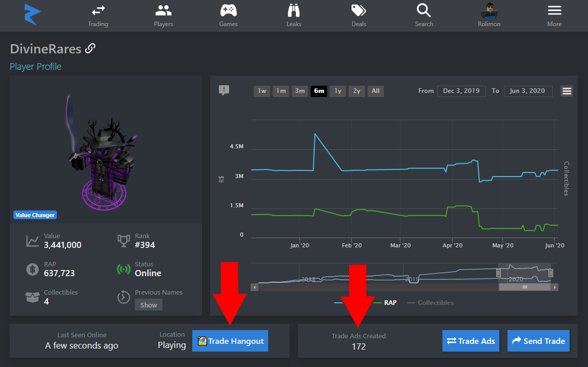Click the Previous Names history icon
Viewport: 588px width, 367px height.
[x=124, y=297]
